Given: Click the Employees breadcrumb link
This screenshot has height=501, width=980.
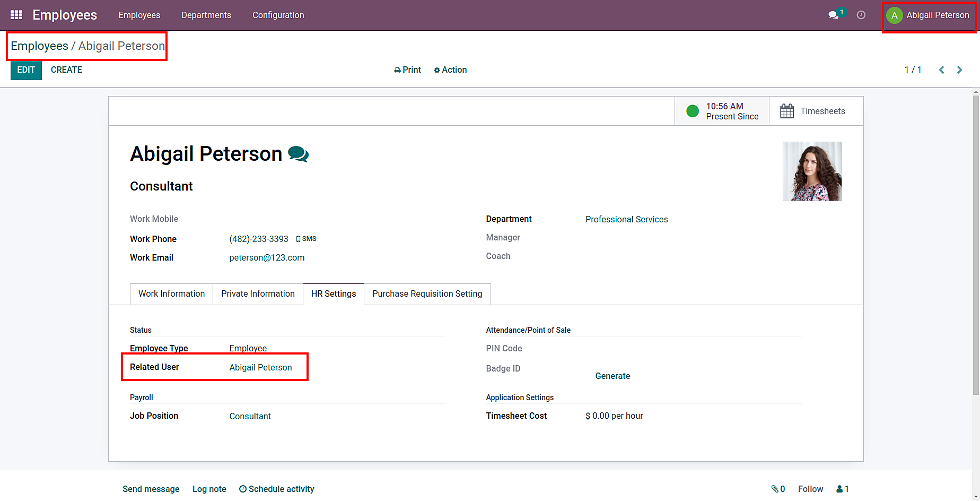Looking at the screenshot, I should coord(39,46).
